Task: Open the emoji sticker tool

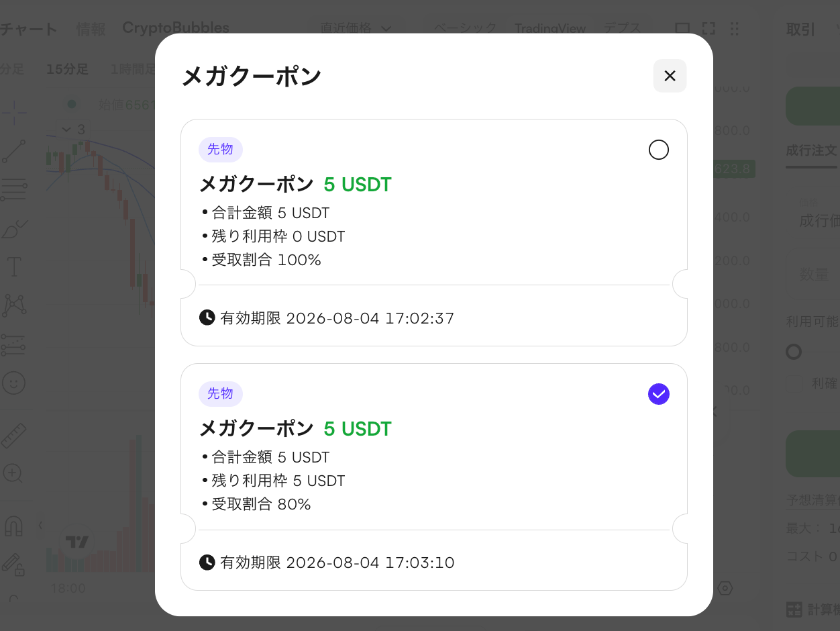Action: (13, 383)
